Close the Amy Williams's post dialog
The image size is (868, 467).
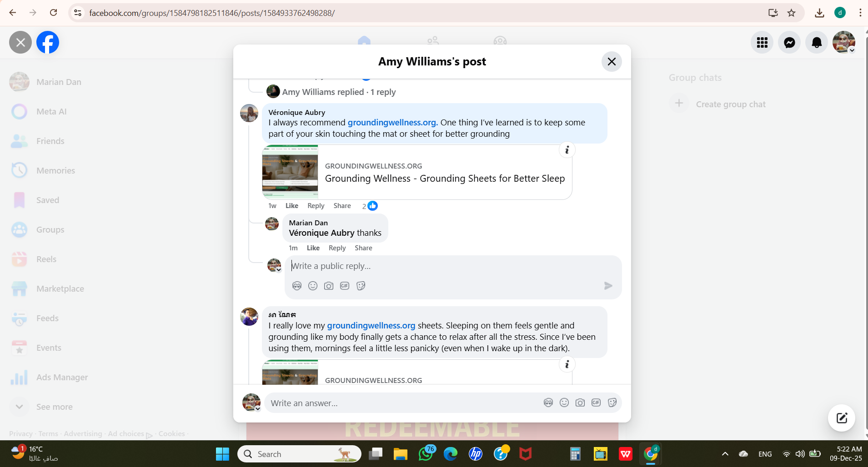[612, 61]
